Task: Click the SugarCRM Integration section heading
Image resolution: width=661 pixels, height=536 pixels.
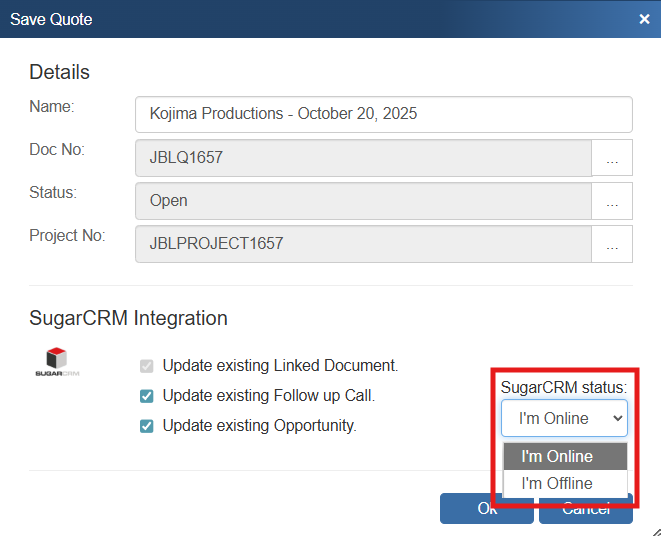Action: [x=128, y=318]
